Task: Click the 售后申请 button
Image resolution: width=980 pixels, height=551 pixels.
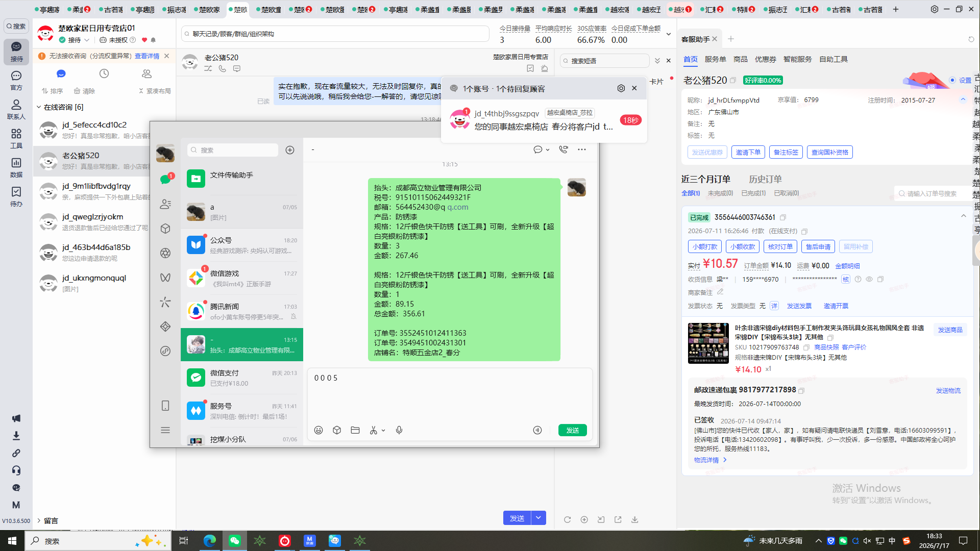Action: [x=818, y=246]
